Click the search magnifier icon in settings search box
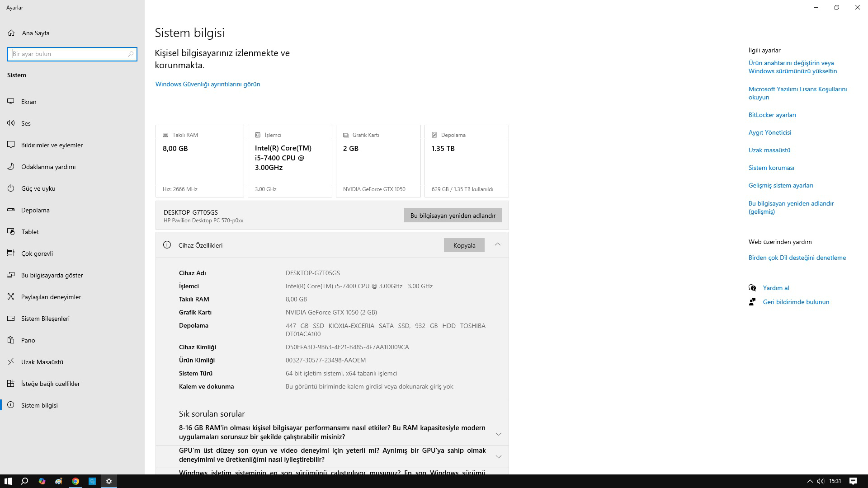The height and width of the screenshot is (488, 868). 131,54
